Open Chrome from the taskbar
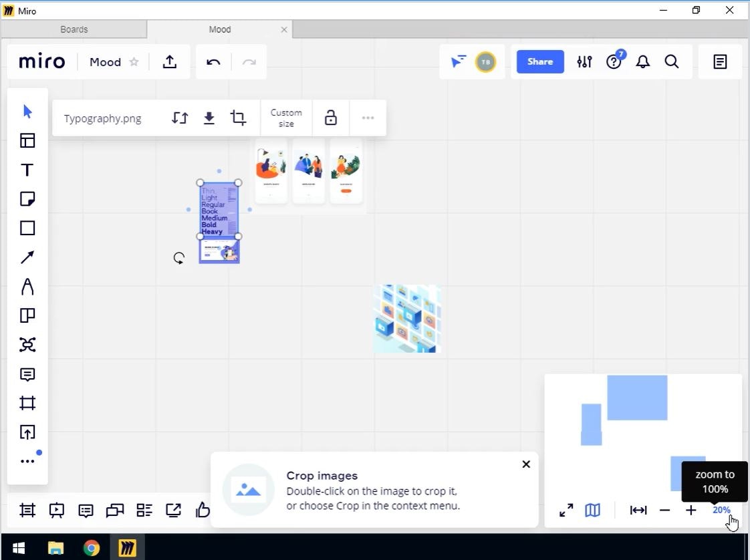Screen dimensions: 750x560 92,547
